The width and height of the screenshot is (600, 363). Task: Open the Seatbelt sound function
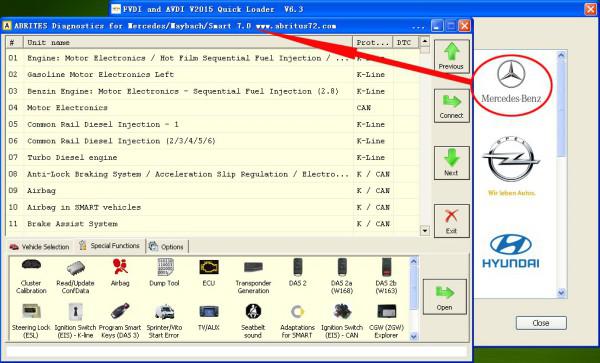[253, 321]
